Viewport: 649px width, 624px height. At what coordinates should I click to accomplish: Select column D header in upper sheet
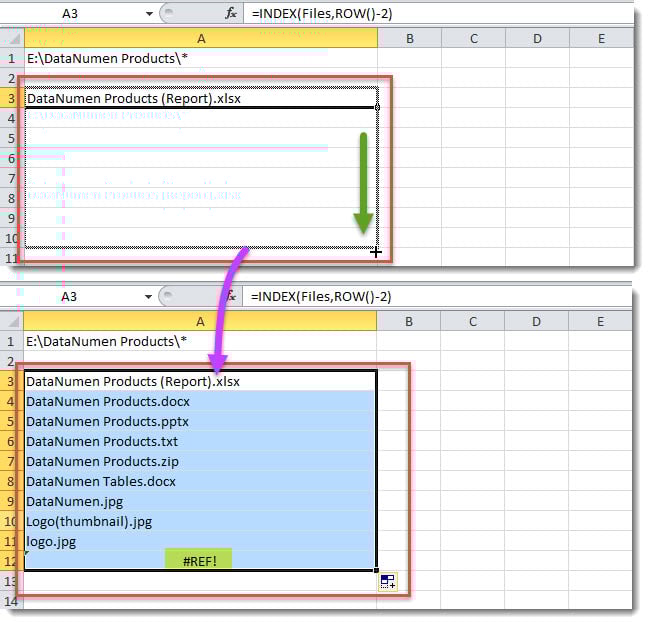537,38
